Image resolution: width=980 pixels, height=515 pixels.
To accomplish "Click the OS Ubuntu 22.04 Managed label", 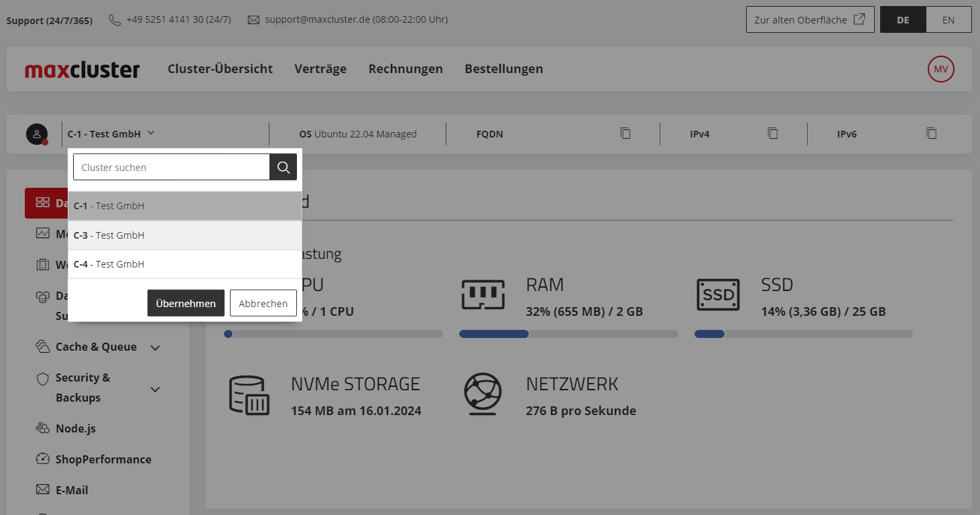I will (358, 134).
